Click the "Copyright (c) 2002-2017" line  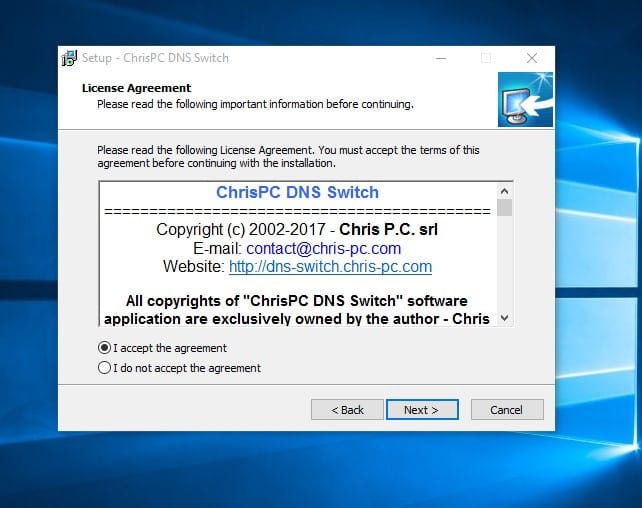297,229
